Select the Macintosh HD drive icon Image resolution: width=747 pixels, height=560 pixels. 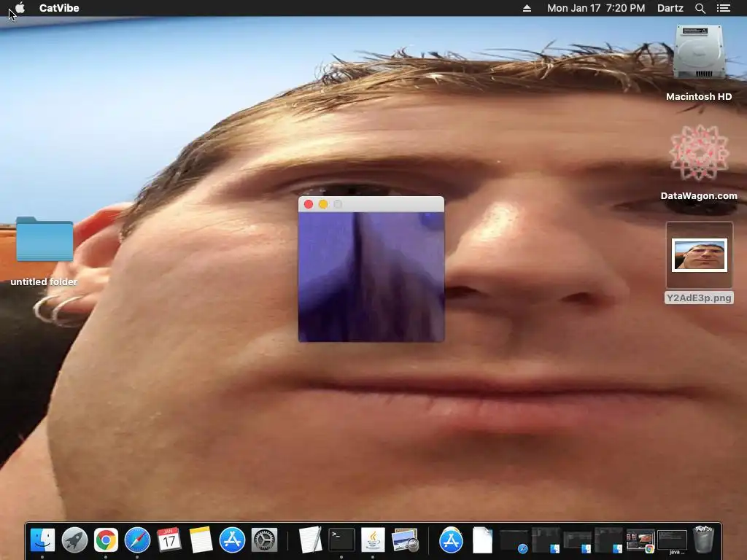699,52
